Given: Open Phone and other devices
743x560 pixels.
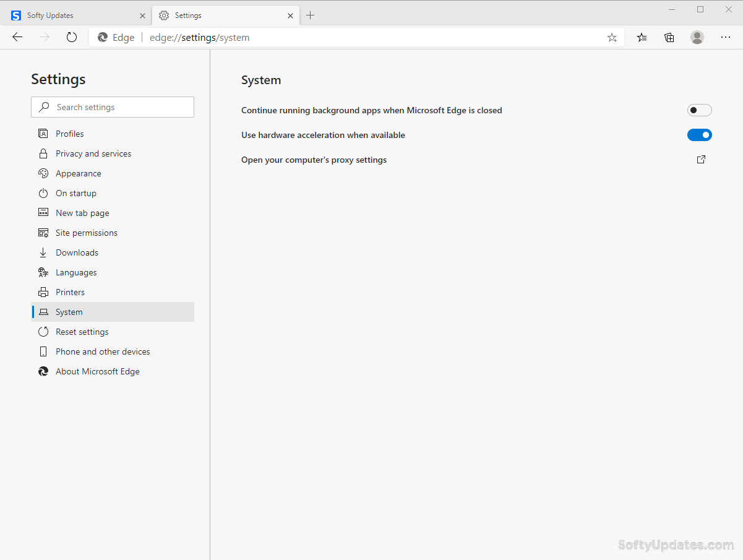Looking at the screenshot, I should [113, 351].
